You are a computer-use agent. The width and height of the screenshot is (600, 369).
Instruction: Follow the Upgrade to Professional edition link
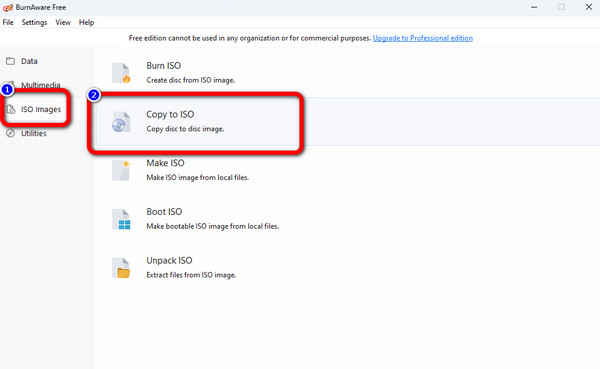423,38
